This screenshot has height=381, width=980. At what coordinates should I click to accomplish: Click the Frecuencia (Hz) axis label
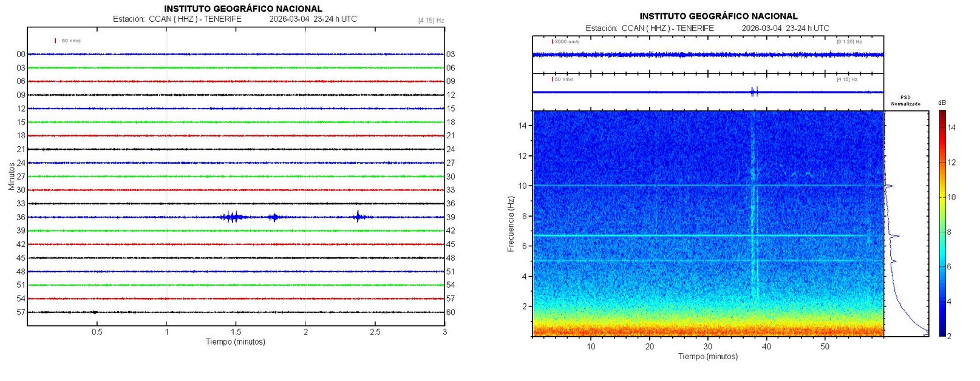(x=511, y=223)
